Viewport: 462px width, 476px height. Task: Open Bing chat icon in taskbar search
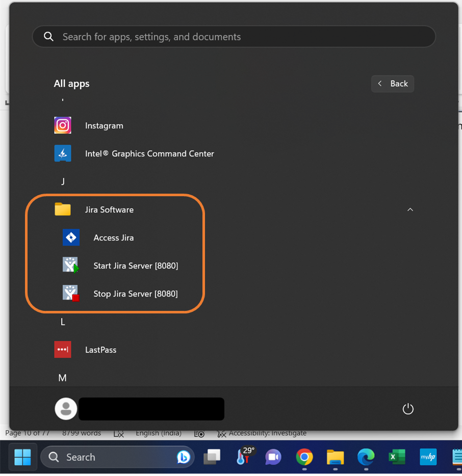(x=184, y=457)
